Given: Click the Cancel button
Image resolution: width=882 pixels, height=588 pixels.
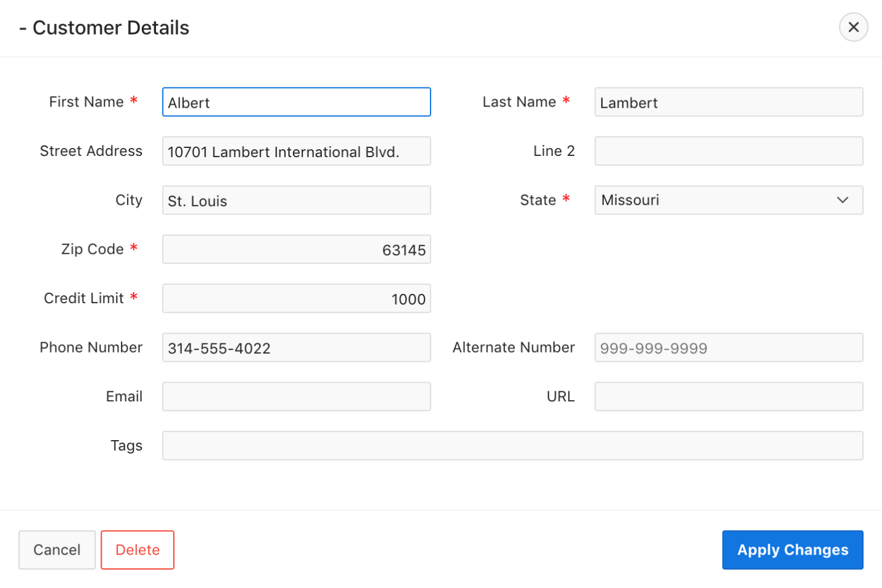Looking at the screenshot, I should point(57,550).
